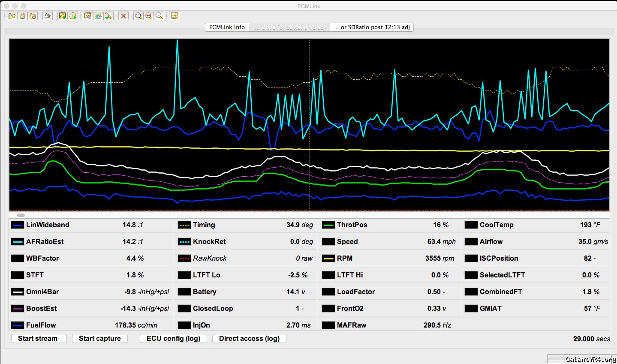Toggle the ThrotPos green trace swatch
The image size is (617, 364).
click(328, 225)
